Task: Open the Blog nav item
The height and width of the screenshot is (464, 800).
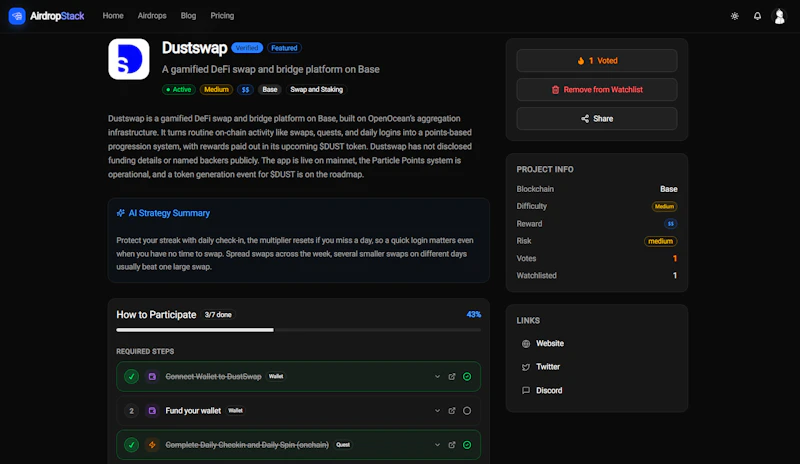Action: [x=188, y=16]
